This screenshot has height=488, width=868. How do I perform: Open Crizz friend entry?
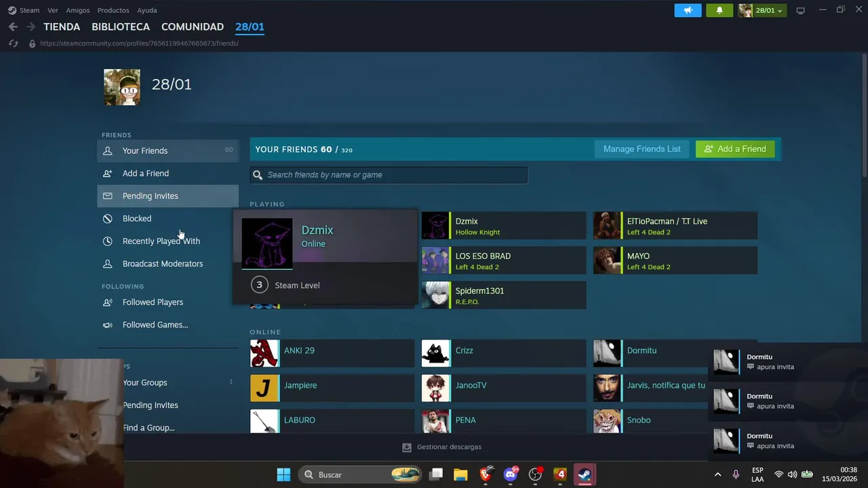click(504, 353)
